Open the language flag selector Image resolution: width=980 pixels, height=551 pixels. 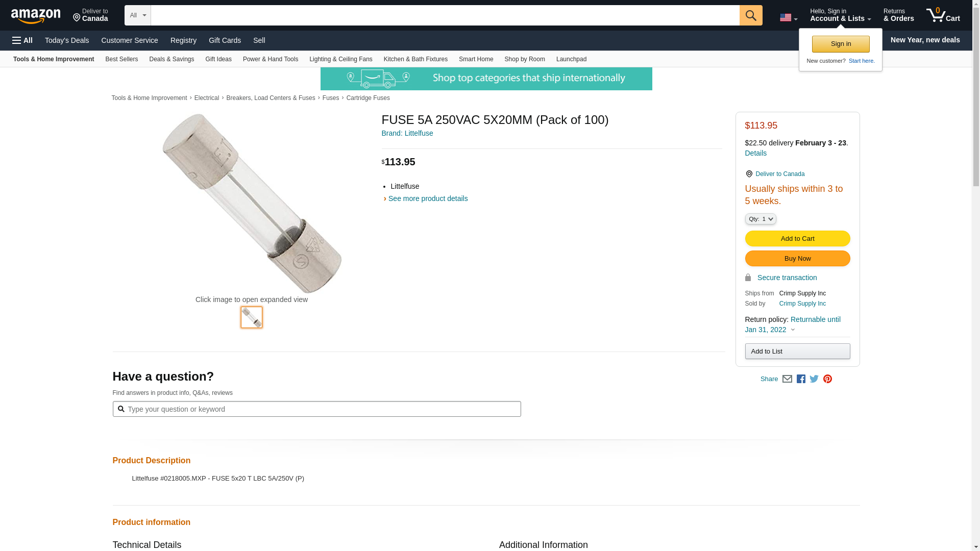tap(788, 18)
